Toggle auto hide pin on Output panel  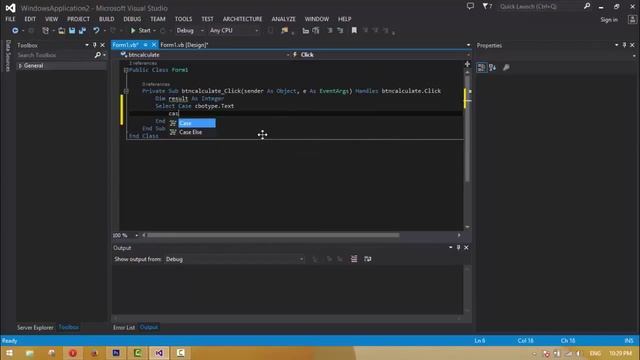(x=458, y=248)
